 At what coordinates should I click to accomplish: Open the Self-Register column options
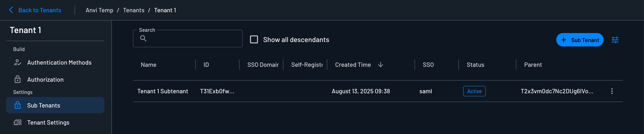coord(306,65)
